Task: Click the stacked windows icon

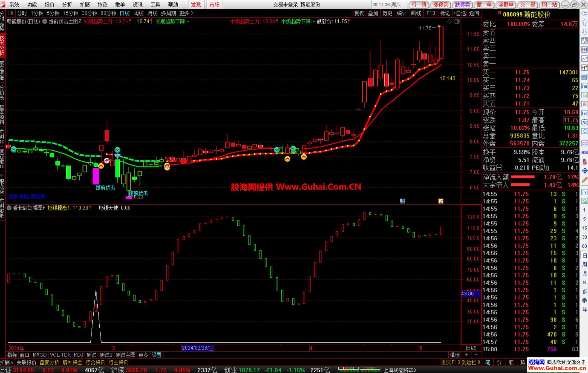Action: (584, 77)
